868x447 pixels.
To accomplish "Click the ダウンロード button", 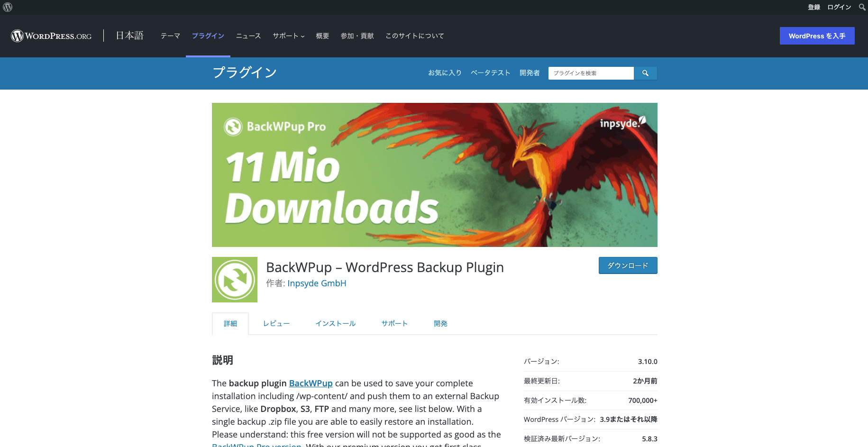I will coord(628,265).
